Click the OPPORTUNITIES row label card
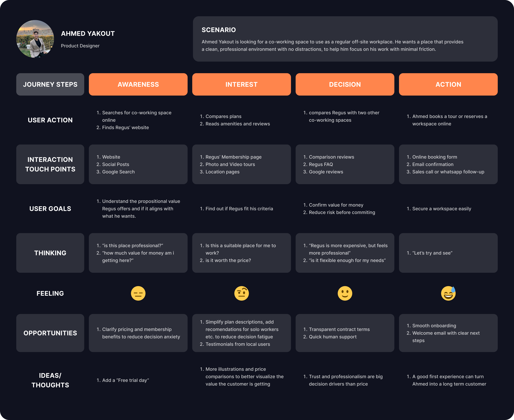Image resolution: width=514 pixels, height=420 pixels. tap(50, 333)
